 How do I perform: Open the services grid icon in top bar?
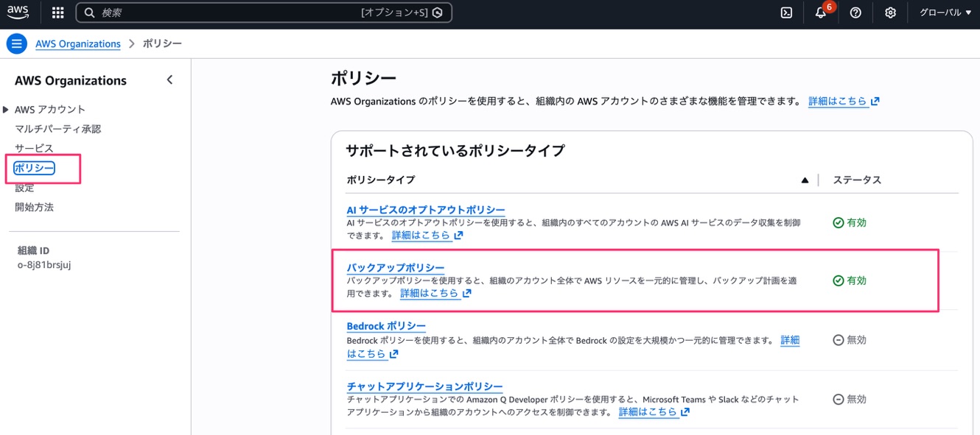[57, 12]
